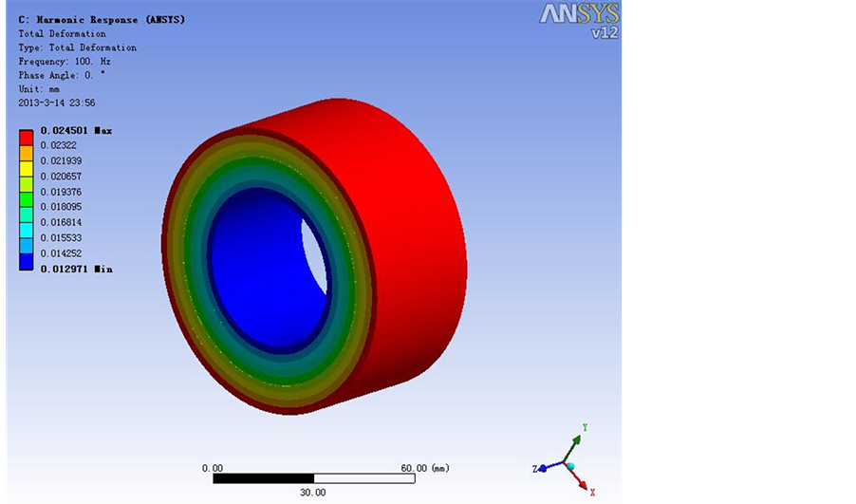Select the red band at legend top
This screenshot has height=504, width=856.
(x=27, y=138)
